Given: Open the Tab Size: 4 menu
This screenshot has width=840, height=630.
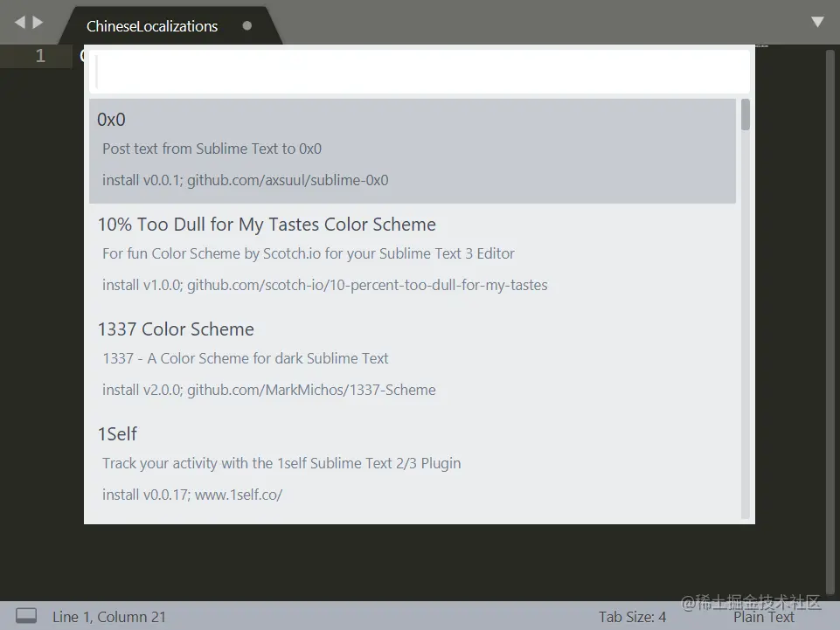Looking at the screenshot, I should pyautogui.click(x=632, y=617).
